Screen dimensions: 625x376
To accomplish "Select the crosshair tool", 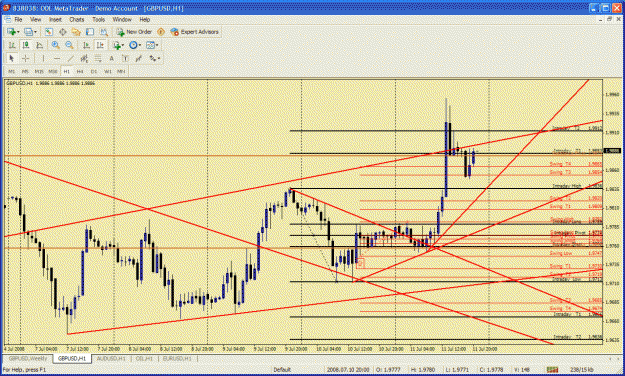I will point(26,58).
